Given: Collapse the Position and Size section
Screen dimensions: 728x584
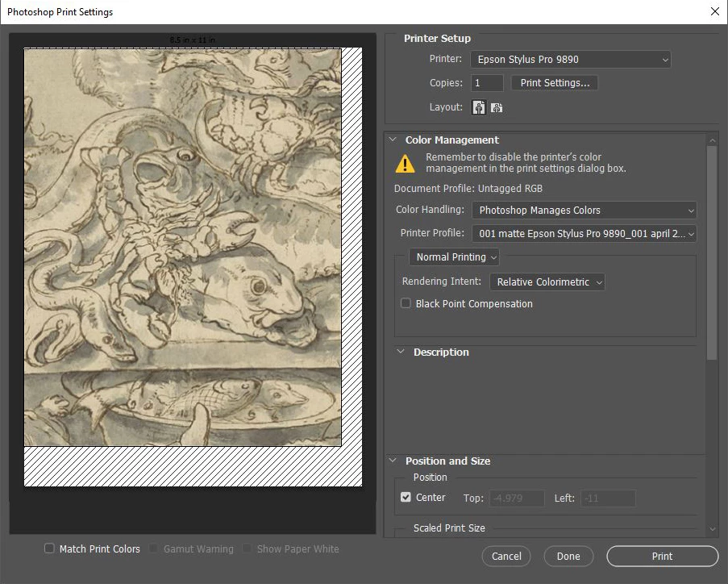Looking at the screenshot, I should [x=393, y=461].
